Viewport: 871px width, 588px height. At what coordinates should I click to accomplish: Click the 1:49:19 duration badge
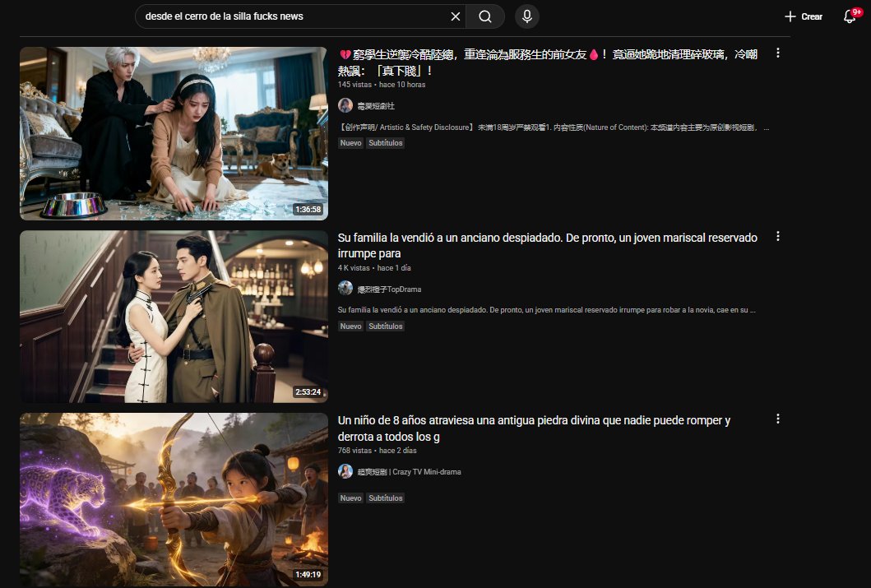pos(308,575)
